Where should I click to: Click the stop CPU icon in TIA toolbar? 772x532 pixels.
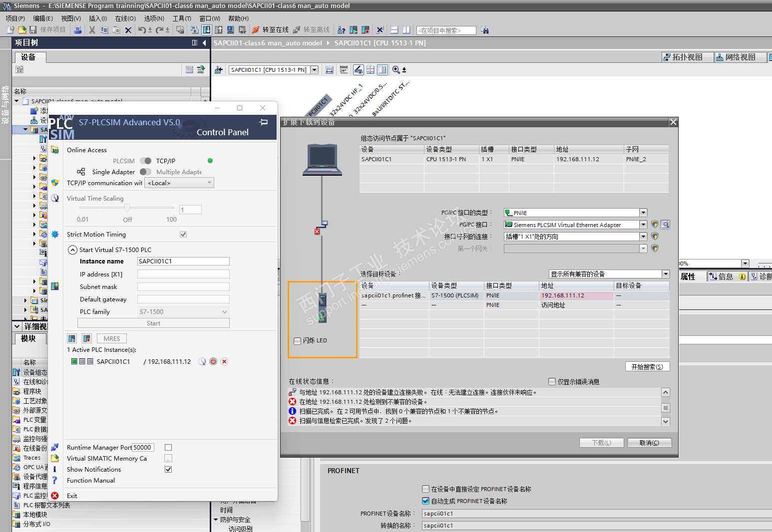(366, 30)
